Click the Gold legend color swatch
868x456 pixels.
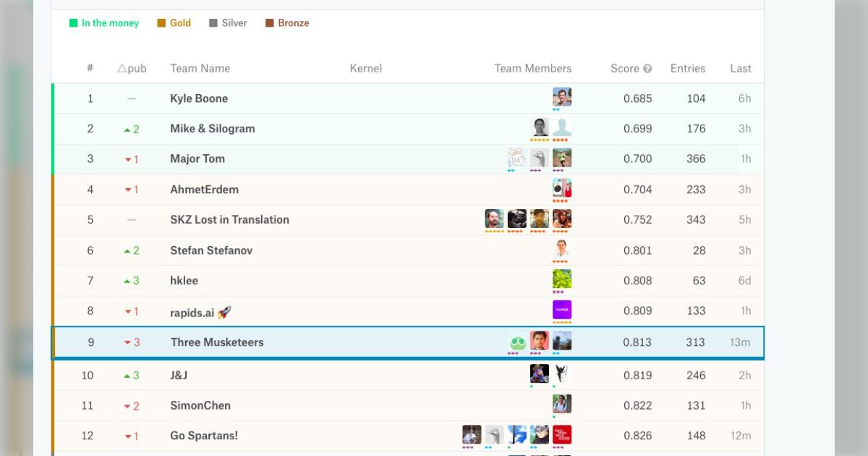161,23
